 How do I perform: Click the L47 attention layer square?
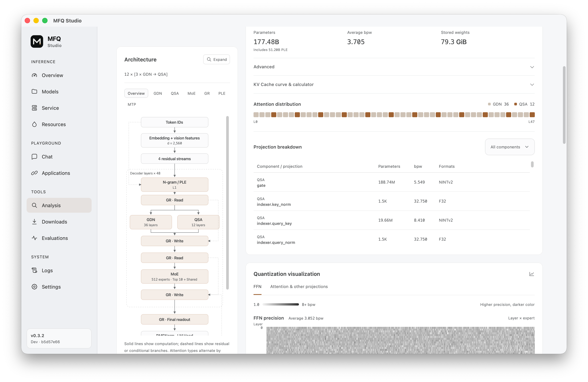pos(532,115)
